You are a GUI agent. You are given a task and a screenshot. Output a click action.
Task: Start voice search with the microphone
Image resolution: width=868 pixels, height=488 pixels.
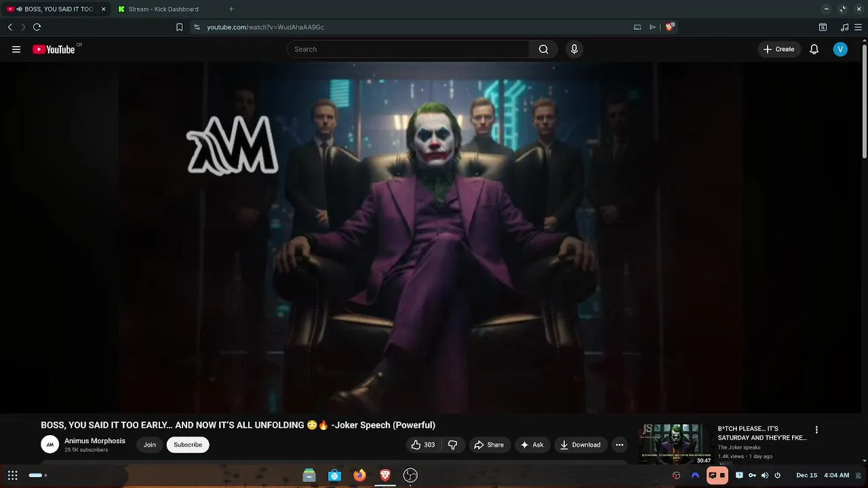point(574,49)
